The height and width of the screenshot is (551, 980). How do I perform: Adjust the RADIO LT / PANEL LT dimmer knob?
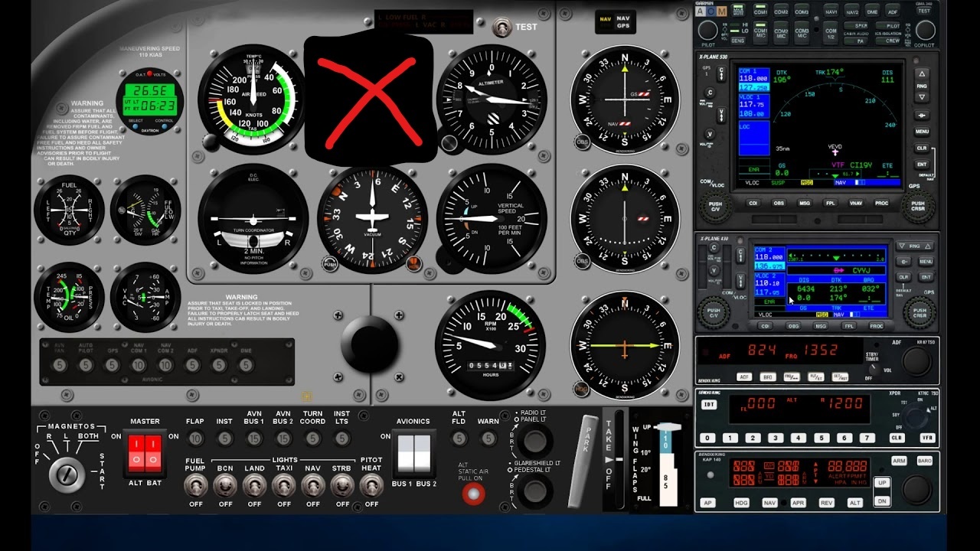click(x=535, y=442)
